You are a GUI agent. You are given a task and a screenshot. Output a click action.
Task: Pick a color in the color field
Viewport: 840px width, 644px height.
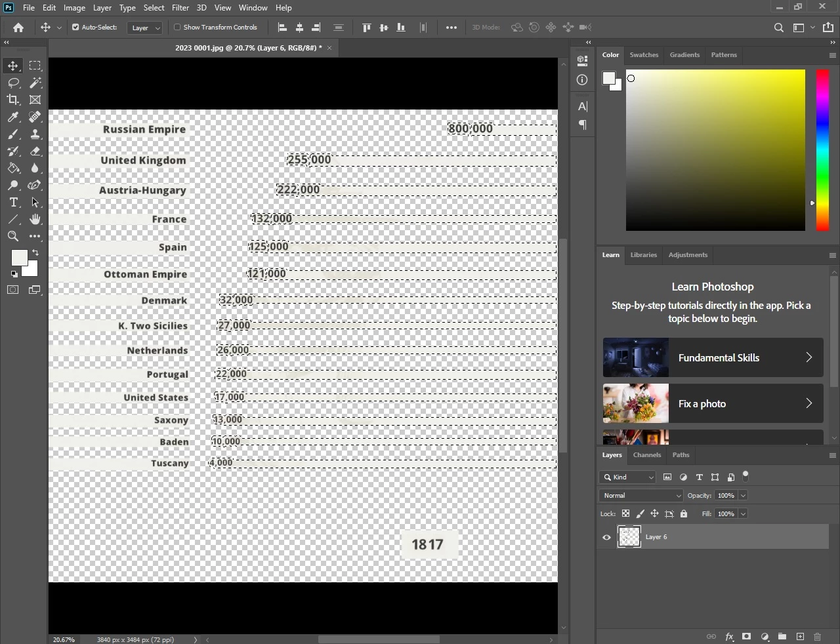(715, 150)
